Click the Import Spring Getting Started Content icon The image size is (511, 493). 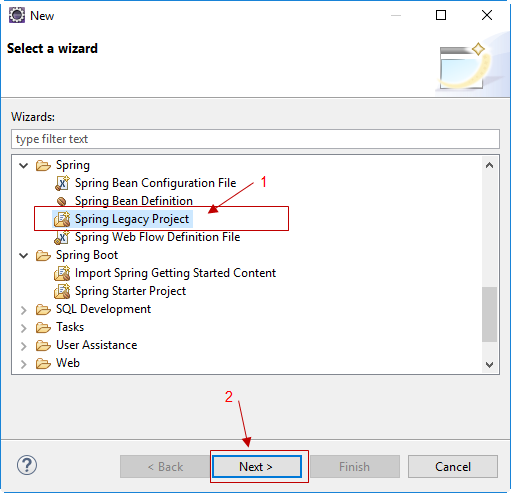62,273
